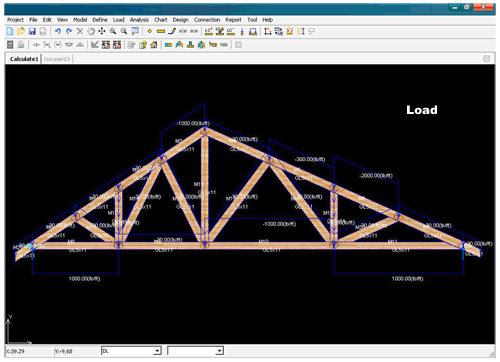Viewport: 500px width, 362px height.
Task: Click the house icon in second toolbar
Action: point(154,45)
